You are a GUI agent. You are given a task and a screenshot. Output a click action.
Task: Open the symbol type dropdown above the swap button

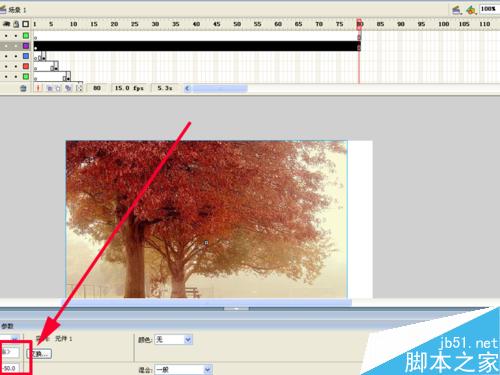10,338
